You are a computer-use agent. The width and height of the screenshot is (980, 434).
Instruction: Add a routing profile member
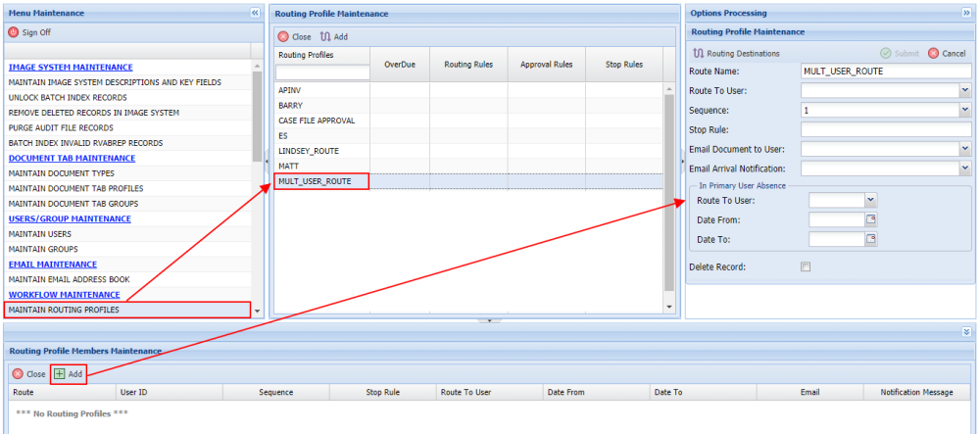pos(69,374)
